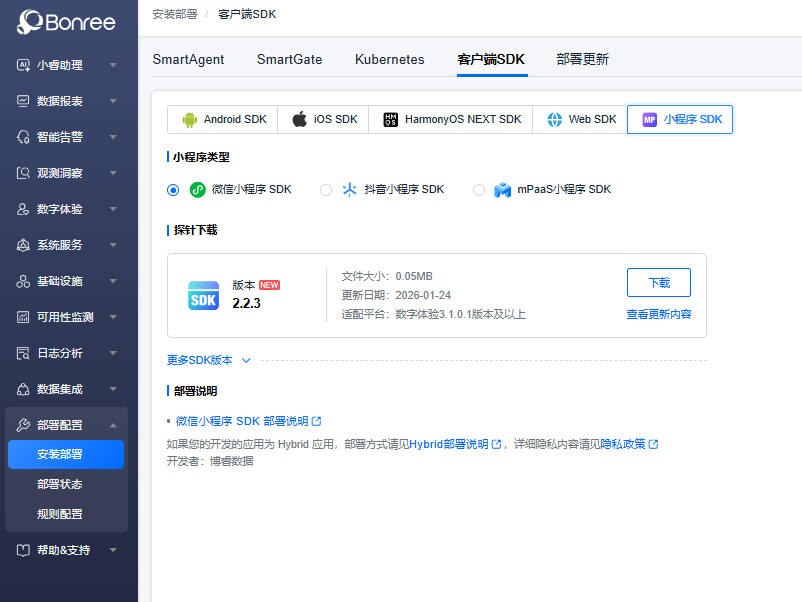
Task: Expand the 观测洞察 menu arrow
Action: tap(113, 173)
